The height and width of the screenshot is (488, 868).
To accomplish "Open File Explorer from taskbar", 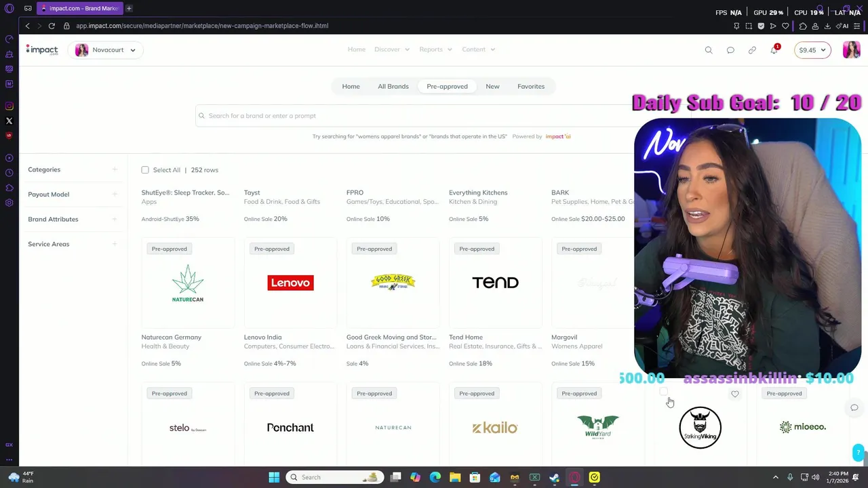I will 455,477.
